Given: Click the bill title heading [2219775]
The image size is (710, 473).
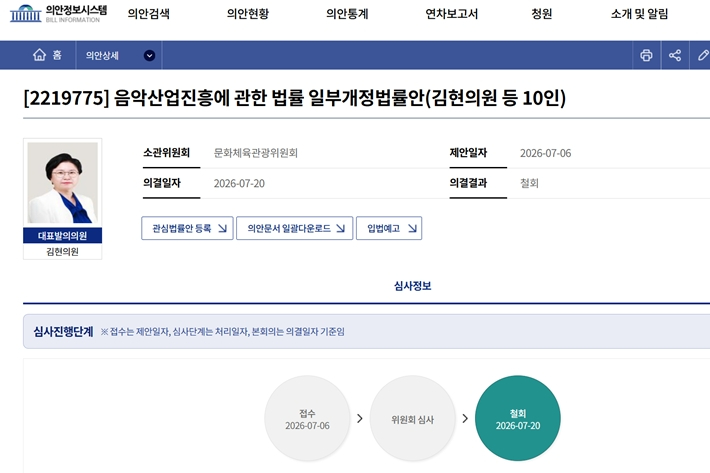Looking at the screenshot, I should tap(294, 97).
